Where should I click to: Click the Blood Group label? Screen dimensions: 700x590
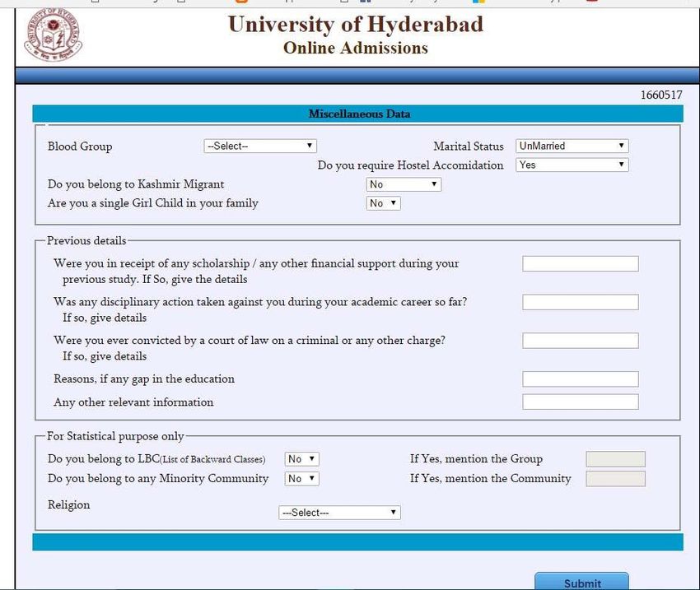[80, 146]
